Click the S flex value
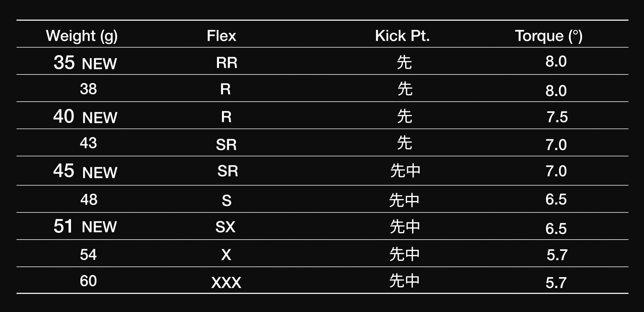 pos(227,201)
